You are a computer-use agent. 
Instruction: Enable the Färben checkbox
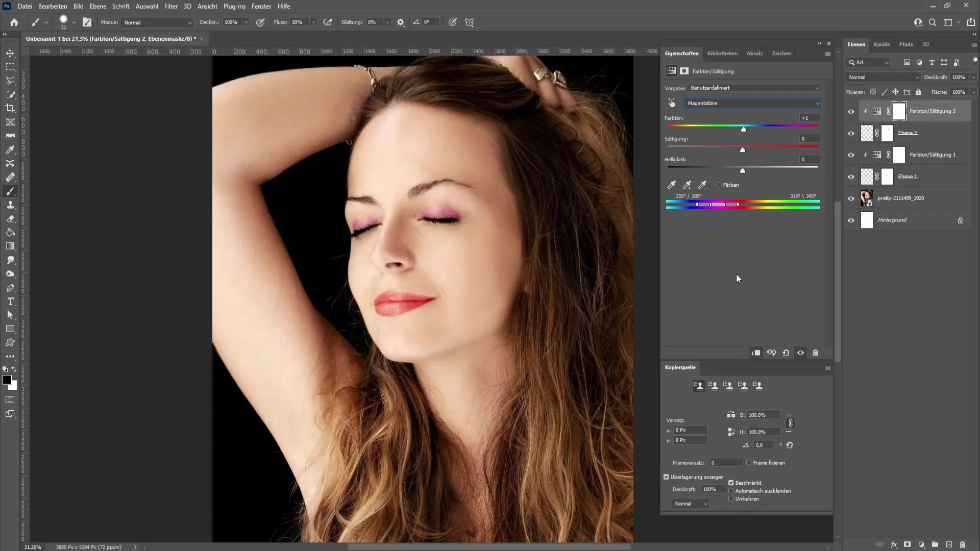click(x=719, y=185)
